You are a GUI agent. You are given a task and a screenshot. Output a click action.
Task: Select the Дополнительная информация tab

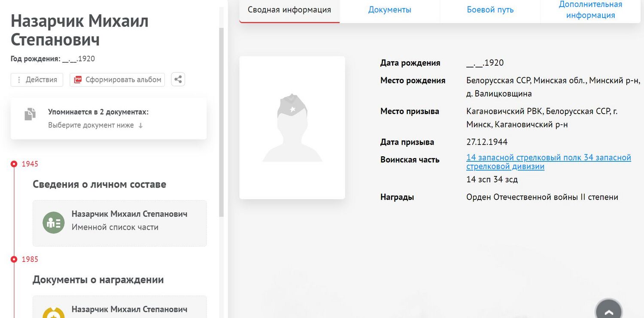pyautogui.click(x=590, y=10)
